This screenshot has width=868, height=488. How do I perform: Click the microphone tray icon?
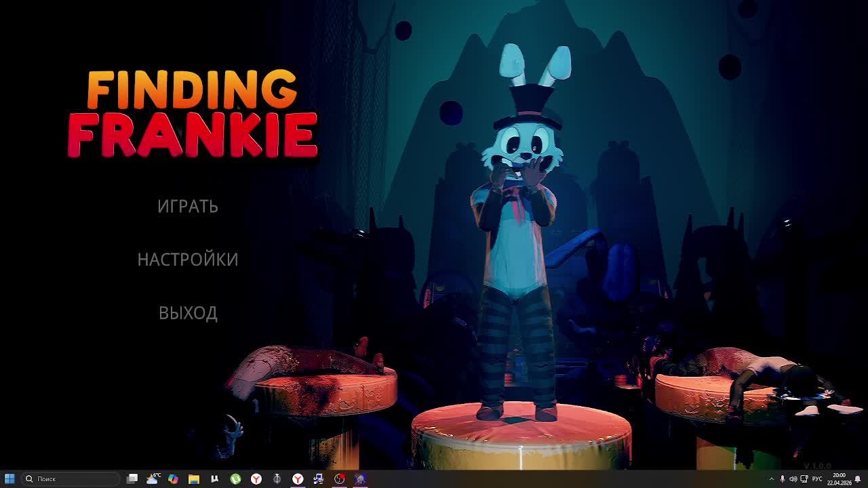click(x=782, y=479)
